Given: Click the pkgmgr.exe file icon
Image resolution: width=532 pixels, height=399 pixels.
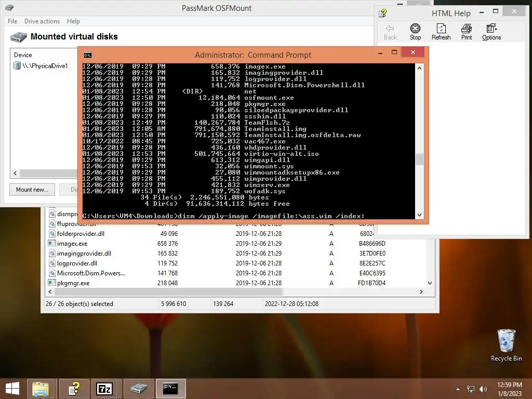Looking at the screenshot, I should pyautogui.click(x=52, y=283).
